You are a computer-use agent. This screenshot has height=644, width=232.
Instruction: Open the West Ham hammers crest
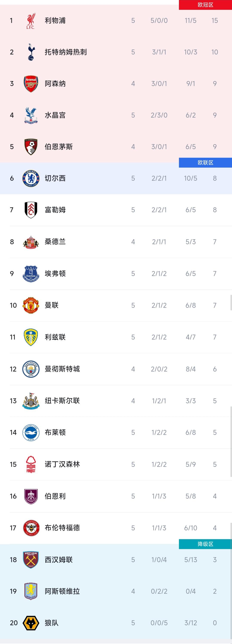31,559
